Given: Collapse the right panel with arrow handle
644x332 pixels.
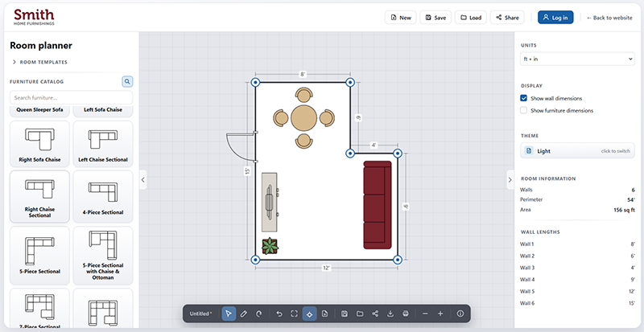Looking at the screenshot, I should click(510, 179).
